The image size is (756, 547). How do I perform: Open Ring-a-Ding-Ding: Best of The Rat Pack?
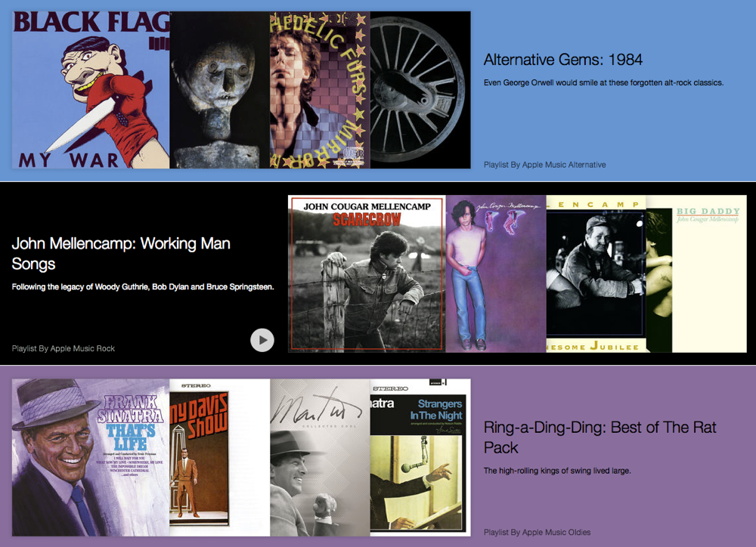point(600,437)
